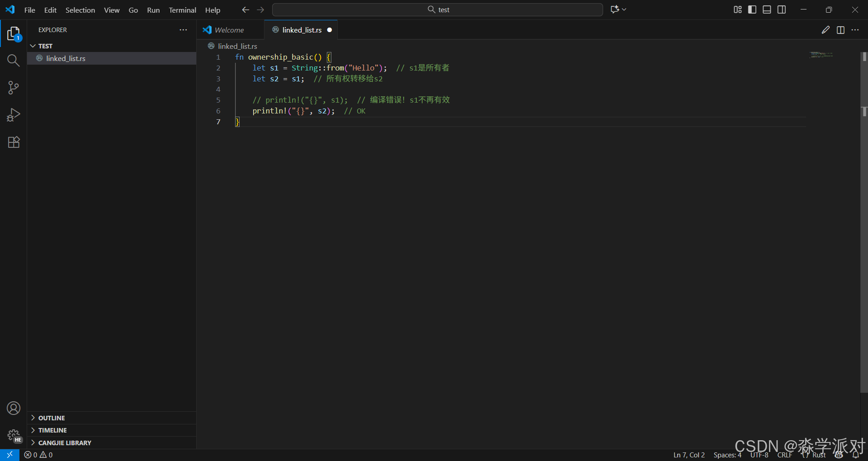The width and height of the screenshot is (868, 461).
Task: Toggle the Primary Side Bar
Action: (x=752, y=9)
